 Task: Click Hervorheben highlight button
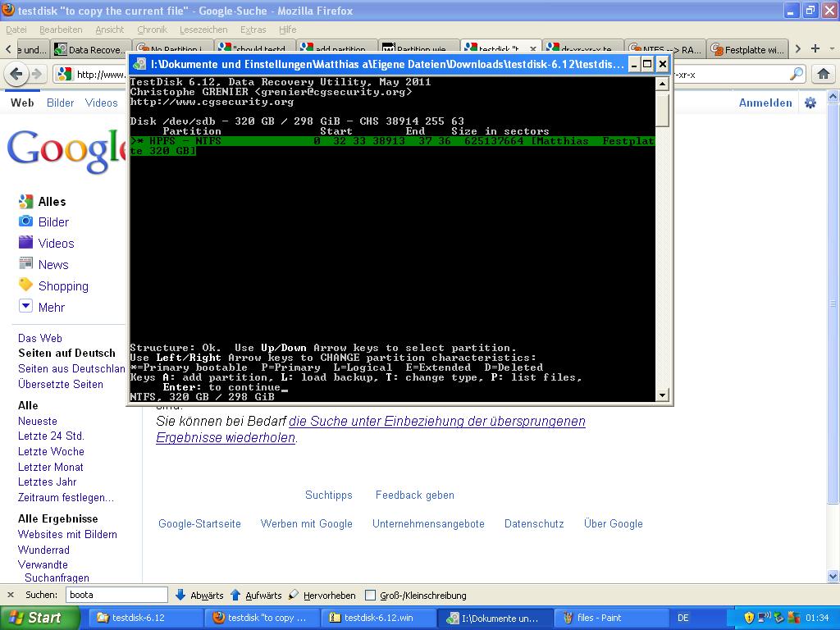tap(322, 596)
